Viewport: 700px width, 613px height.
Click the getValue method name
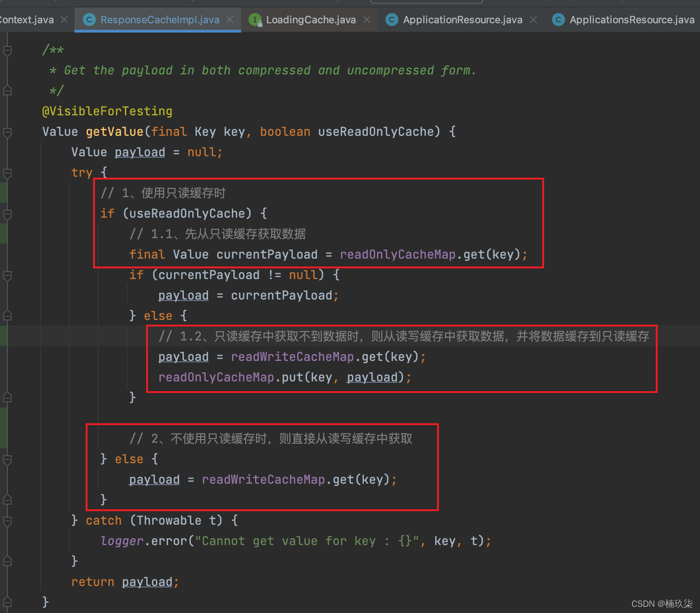pyautogui.click(x=114, y=132)
